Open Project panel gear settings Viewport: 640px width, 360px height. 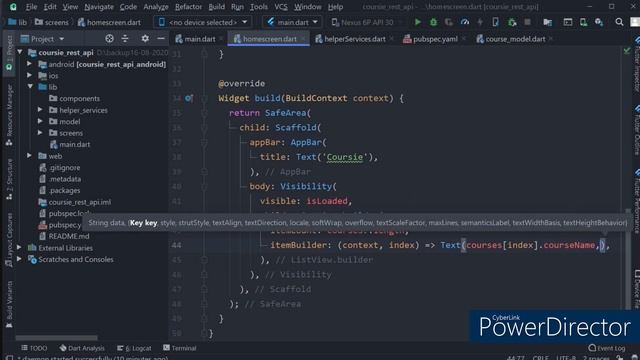pyautogui.click(x=145, y=39)
